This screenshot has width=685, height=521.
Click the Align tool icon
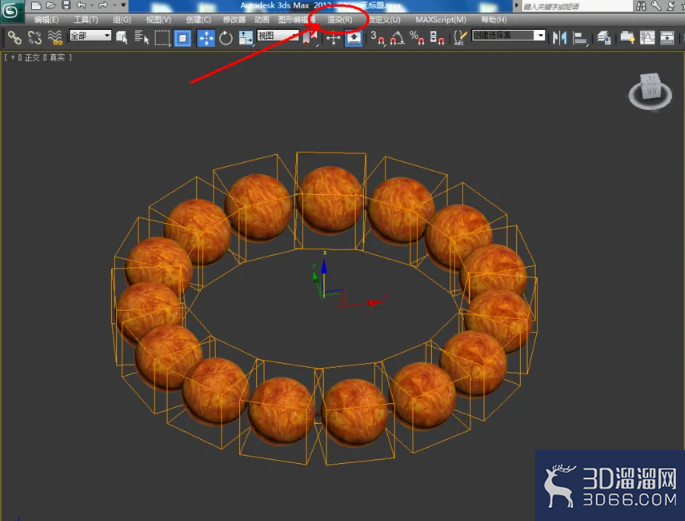(580, 38)
